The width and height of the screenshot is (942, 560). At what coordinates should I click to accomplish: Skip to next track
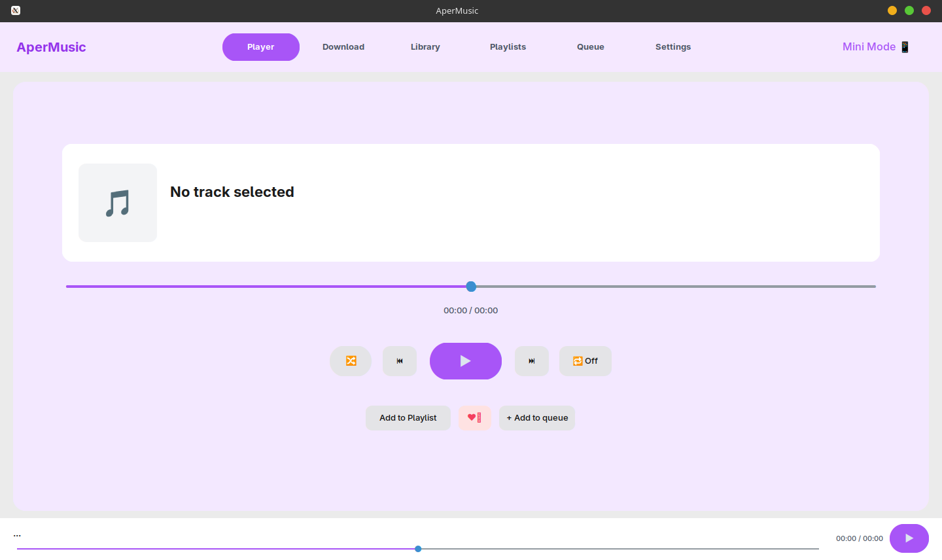click(x=532, y=361)
